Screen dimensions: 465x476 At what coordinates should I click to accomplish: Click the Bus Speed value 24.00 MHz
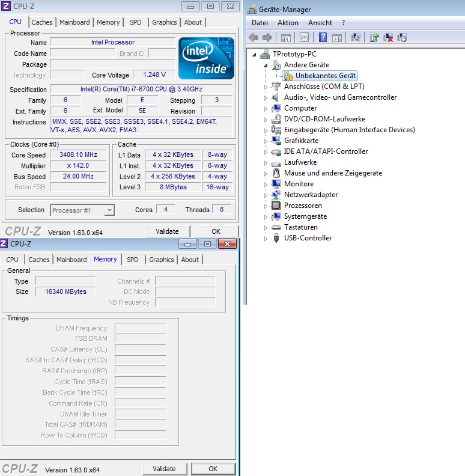click(x=78, y=176)
